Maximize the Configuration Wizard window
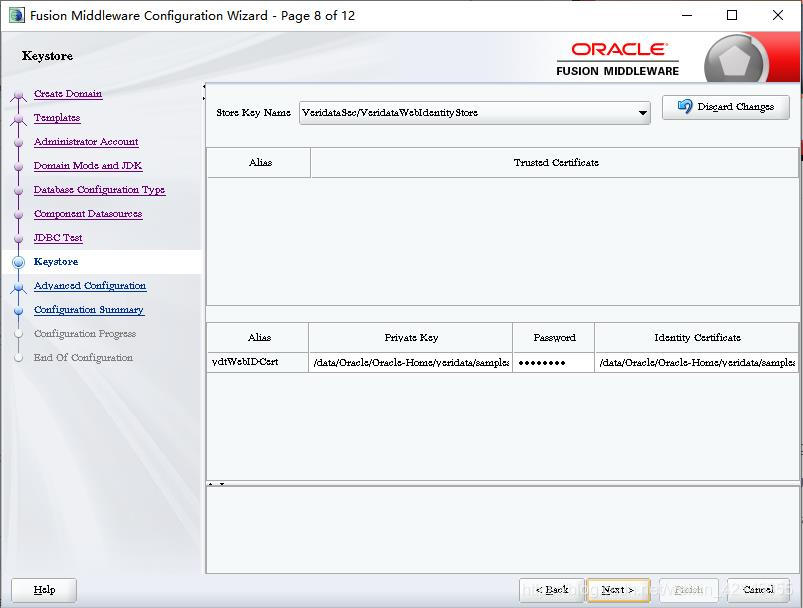The height and width of the screenshot is (608, 803). 732,15
